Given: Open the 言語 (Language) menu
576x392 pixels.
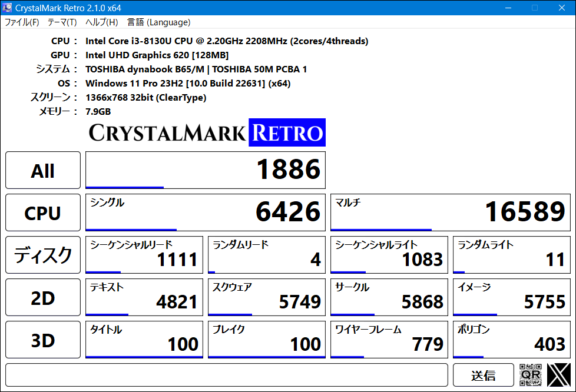Looking at the screenshot, I should (158, 22).
